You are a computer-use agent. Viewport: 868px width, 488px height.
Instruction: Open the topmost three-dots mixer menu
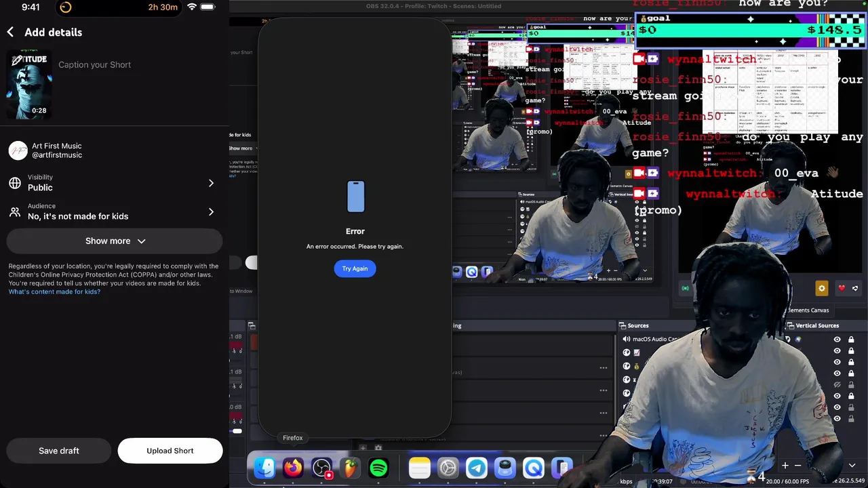click(603, 368)
